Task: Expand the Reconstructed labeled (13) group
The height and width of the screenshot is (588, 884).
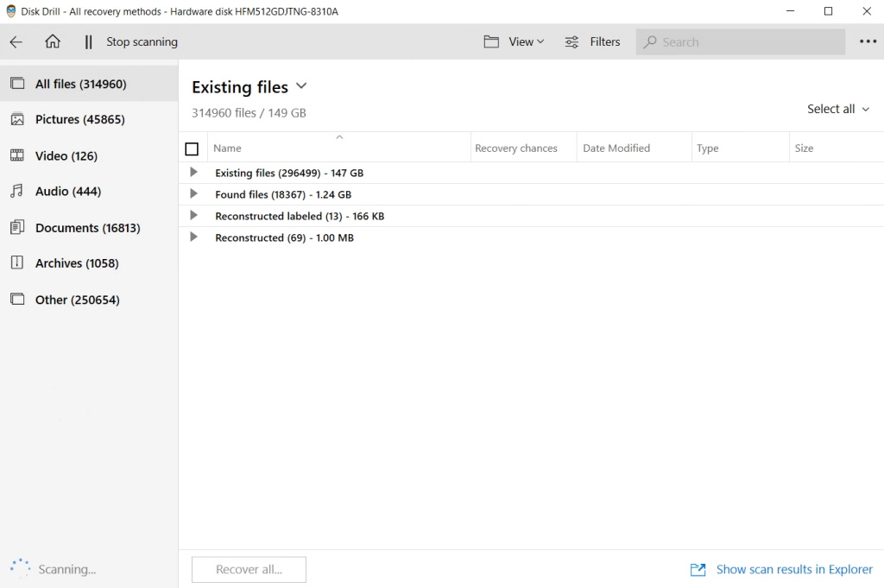Action: 193,215
